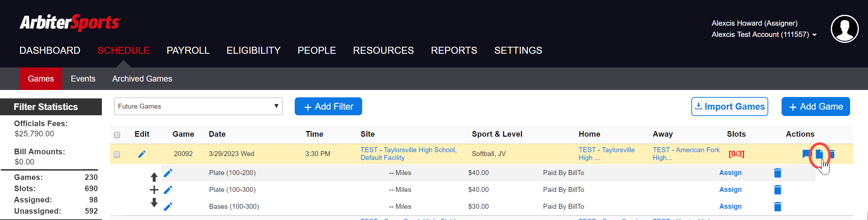This screenshot has height=220, width=868.
Task: Click the up arrow slot icon
Action: pos(154,176)
